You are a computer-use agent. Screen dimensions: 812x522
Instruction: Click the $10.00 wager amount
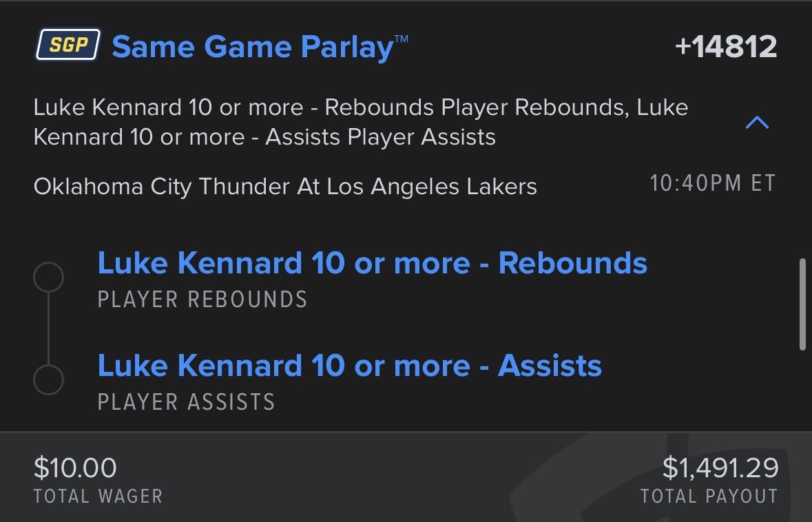tap(75, 468)
